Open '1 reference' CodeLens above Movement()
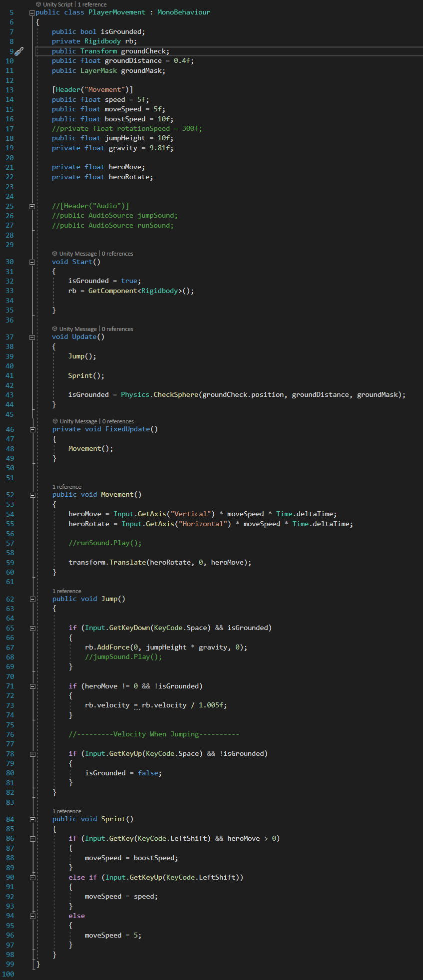This screenshot has width=423, height=980. point(67,487)
